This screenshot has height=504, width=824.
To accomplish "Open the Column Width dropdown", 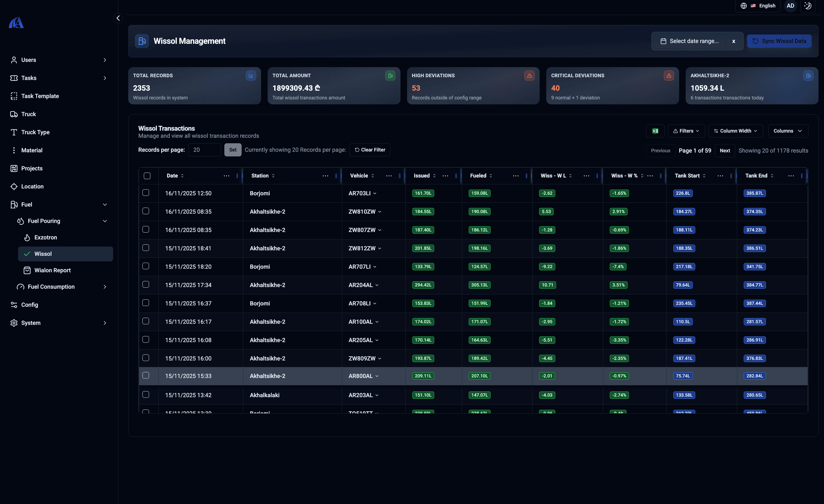I will pyautogui.click(x=735, y=131).
